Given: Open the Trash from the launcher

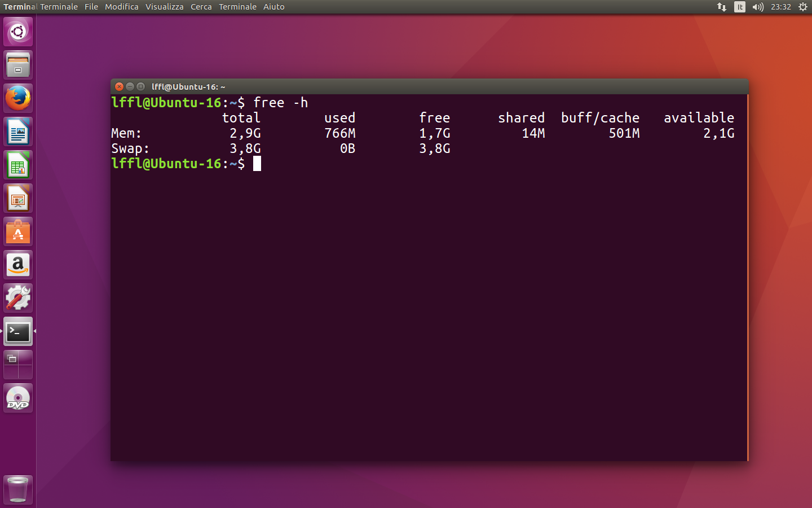Looking at the screenshot, I should pos(17,489).
